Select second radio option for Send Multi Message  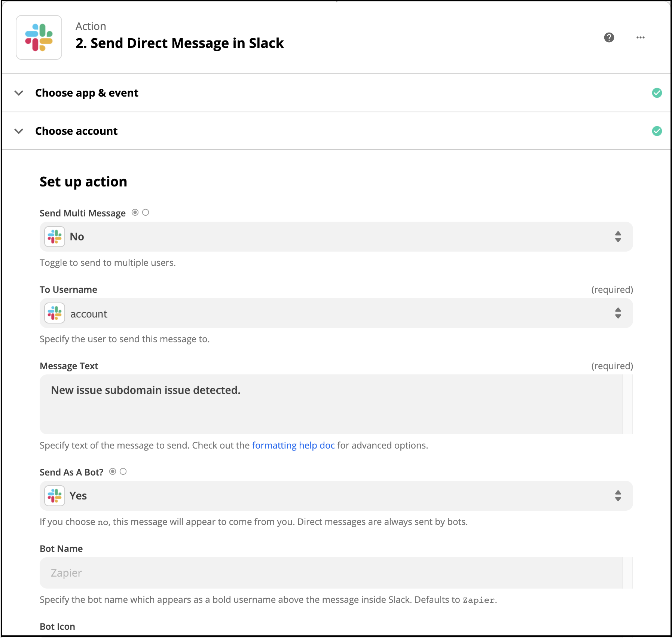coord(146,213)
